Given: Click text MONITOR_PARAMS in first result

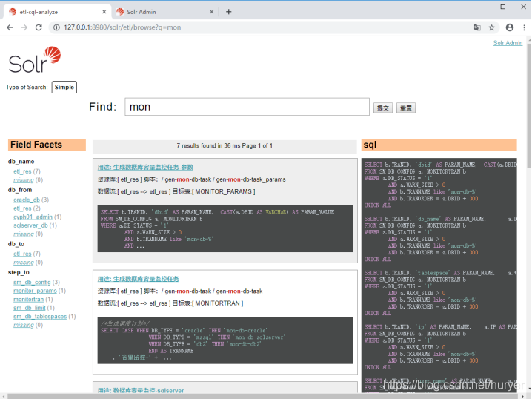Looking at the screenshot, I should tap(223, 191).
